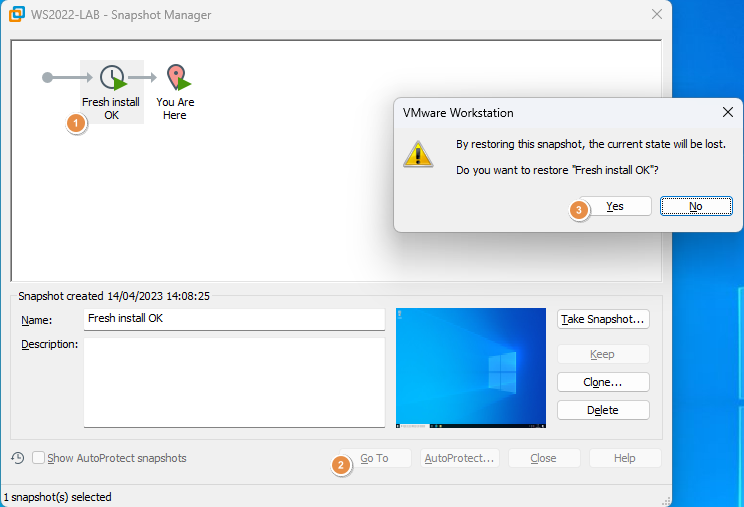The image size is (744, 507).
Task: Click the 'Do you want to restore' message
Action: [557, 170]
